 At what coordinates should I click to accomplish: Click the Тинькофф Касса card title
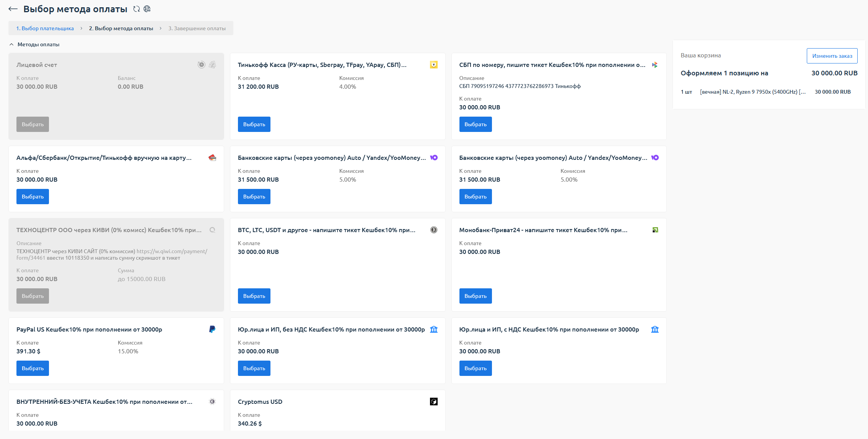click(x=322, y=65)
